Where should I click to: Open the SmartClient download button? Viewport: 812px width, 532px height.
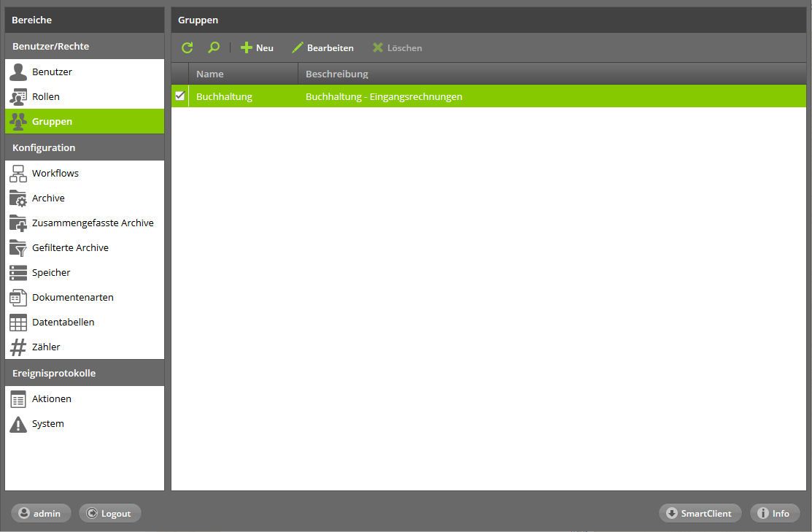click(700, 513)
